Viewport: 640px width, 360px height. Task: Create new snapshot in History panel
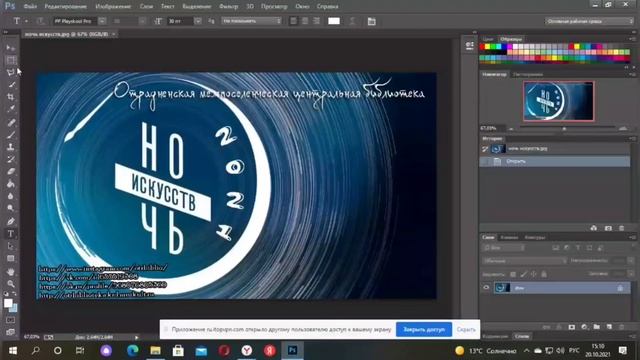[x=608, y=228]
